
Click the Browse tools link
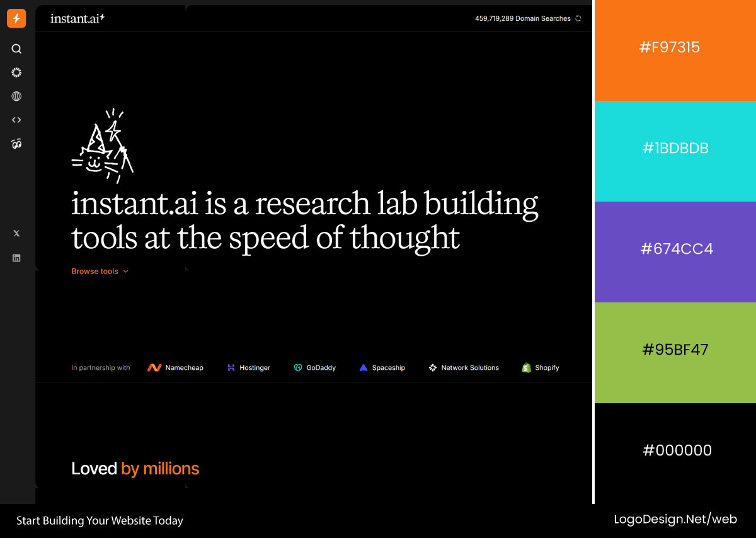[x=95, y=272]
